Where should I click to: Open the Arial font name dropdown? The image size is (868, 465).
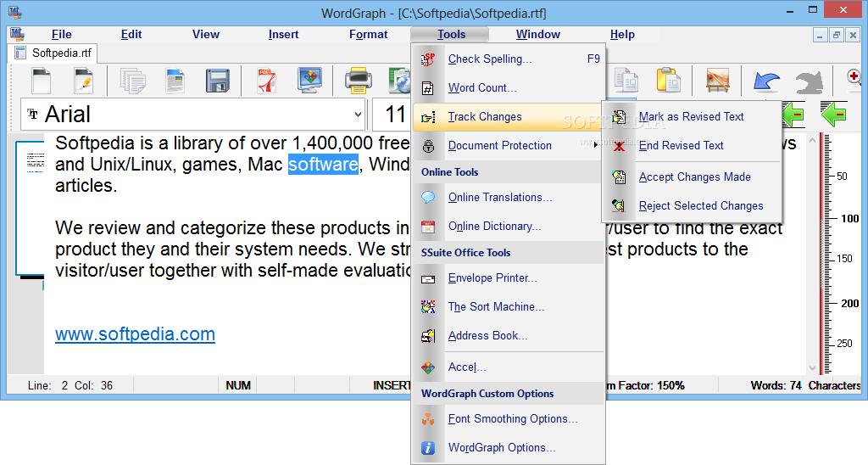tap(358, 115)
